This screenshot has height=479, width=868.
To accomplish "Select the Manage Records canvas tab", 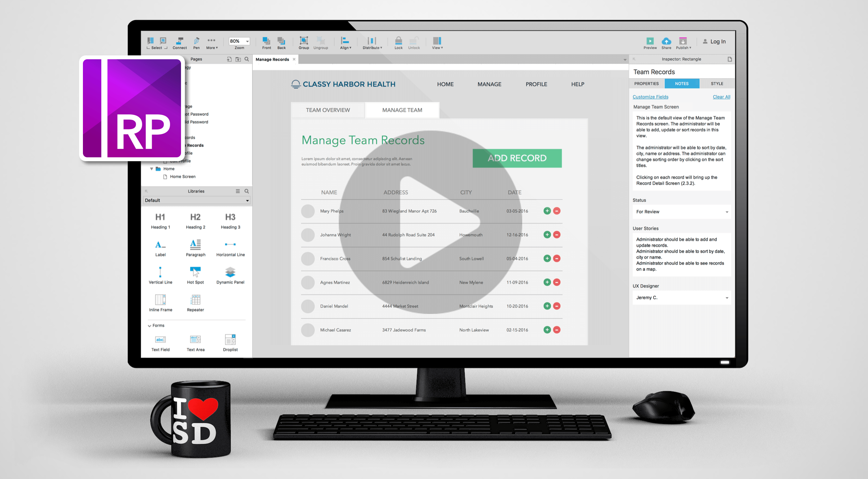I will pos(272,59).
